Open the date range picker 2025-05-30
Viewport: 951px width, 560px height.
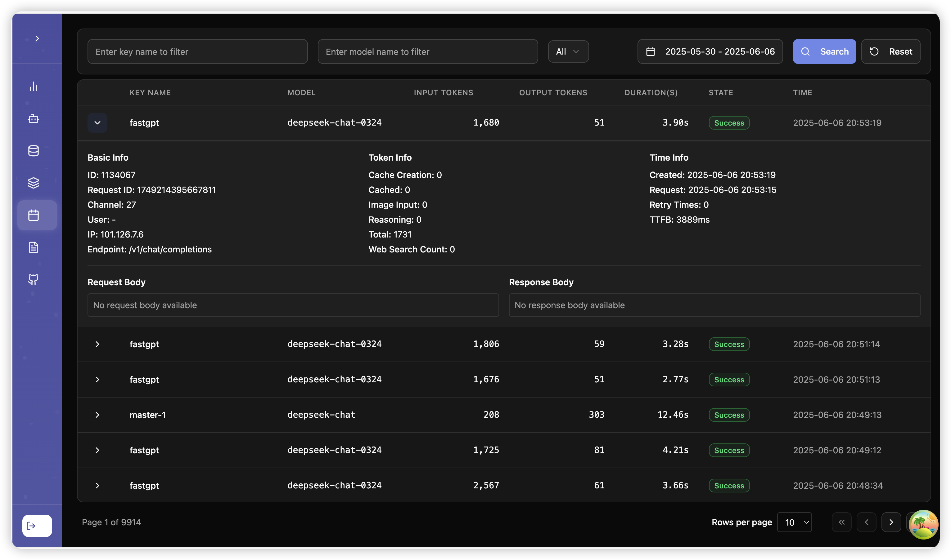(710, 51)
